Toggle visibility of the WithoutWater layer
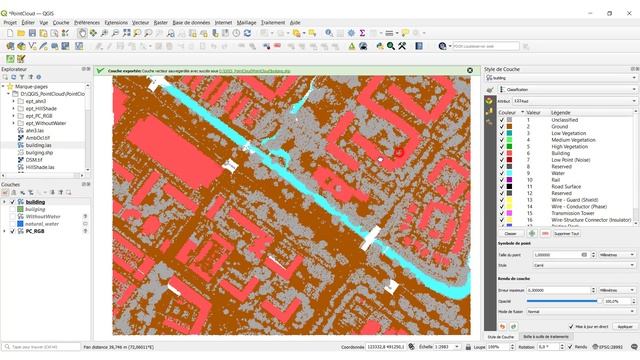Screen dimensions: 640x360 [13, 217]
